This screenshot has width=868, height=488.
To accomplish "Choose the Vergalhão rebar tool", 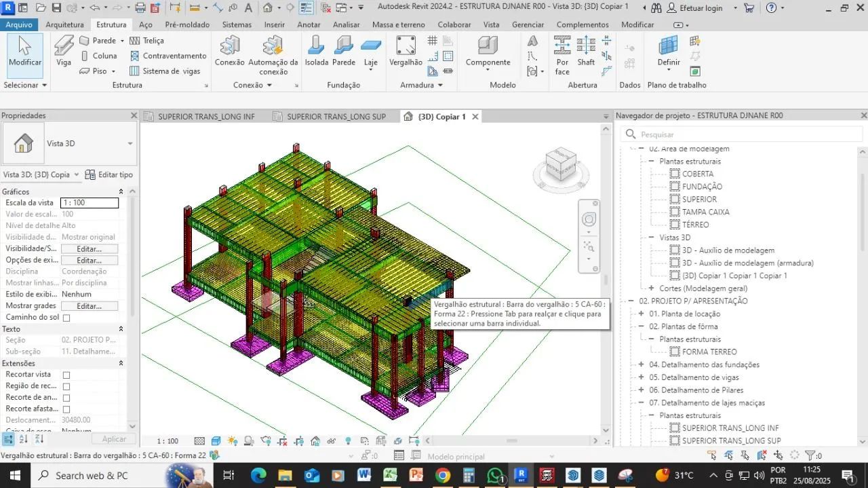I will (x=406, y=51).
